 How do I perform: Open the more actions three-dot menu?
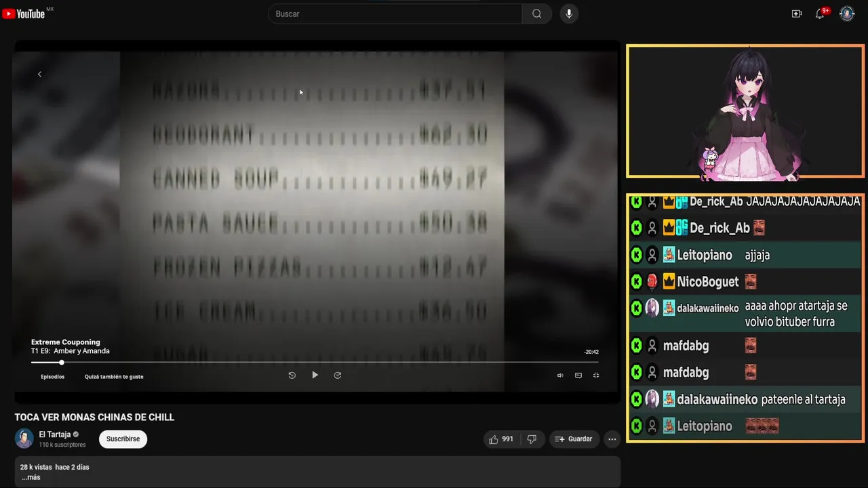(612, 439)
